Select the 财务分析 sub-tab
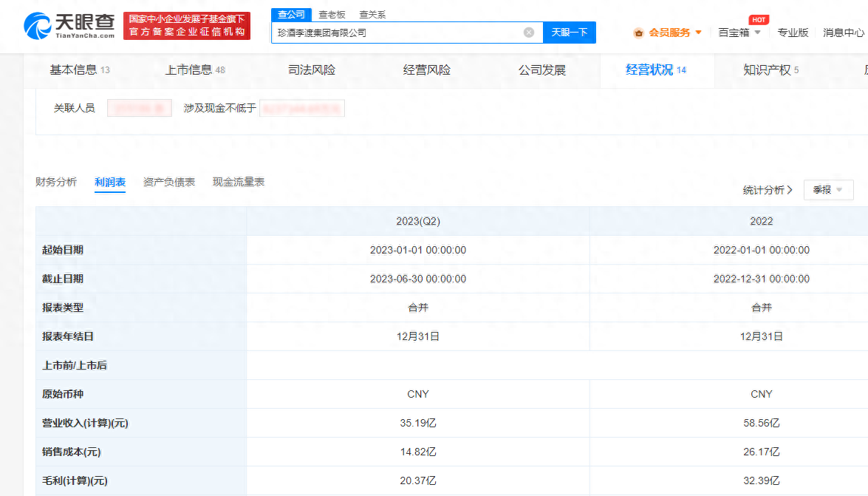The image size is (868, 496). [x=56, y=182]
